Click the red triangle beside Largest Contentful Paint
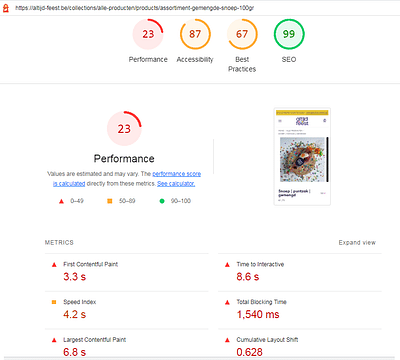 point(54,340)
